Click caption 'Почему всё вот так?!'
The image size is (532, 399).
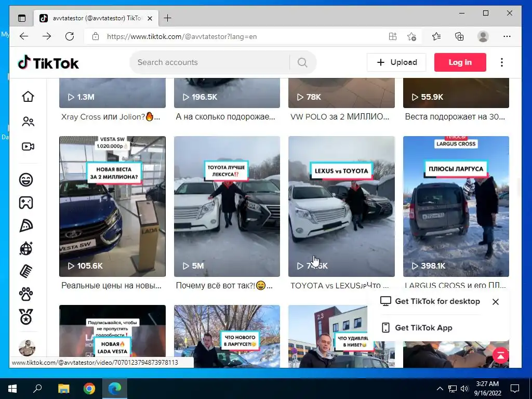(x=224, y=286)
